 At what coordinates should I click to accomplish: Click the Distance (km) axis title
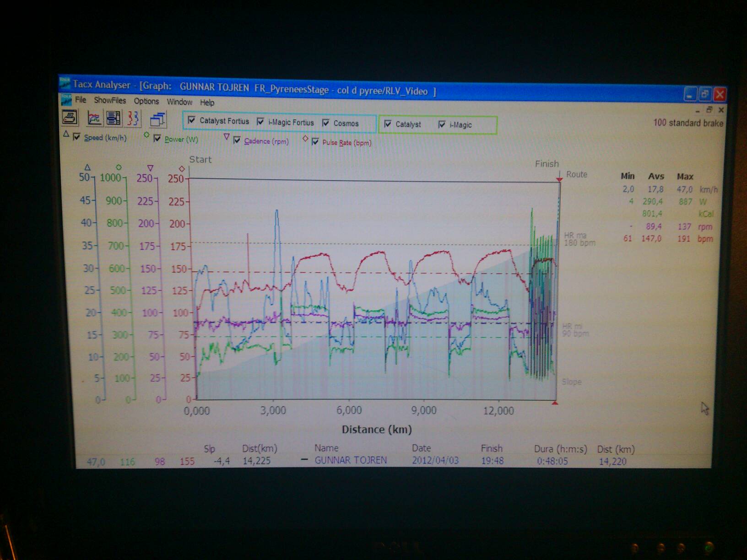pyautogui.click(x=377, y=430)
